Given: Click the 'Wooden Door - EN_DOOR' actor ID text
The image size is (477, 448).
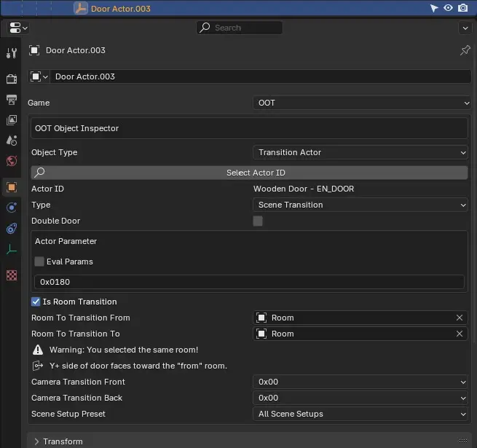Looking at the screenshot, I should 304,189.
